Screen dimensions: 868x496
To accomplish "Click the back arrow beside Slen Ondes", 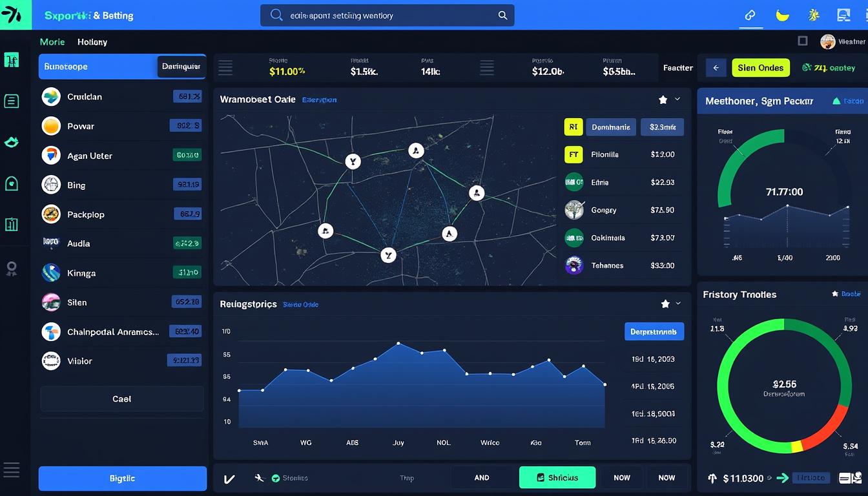I will pos(716,68).
